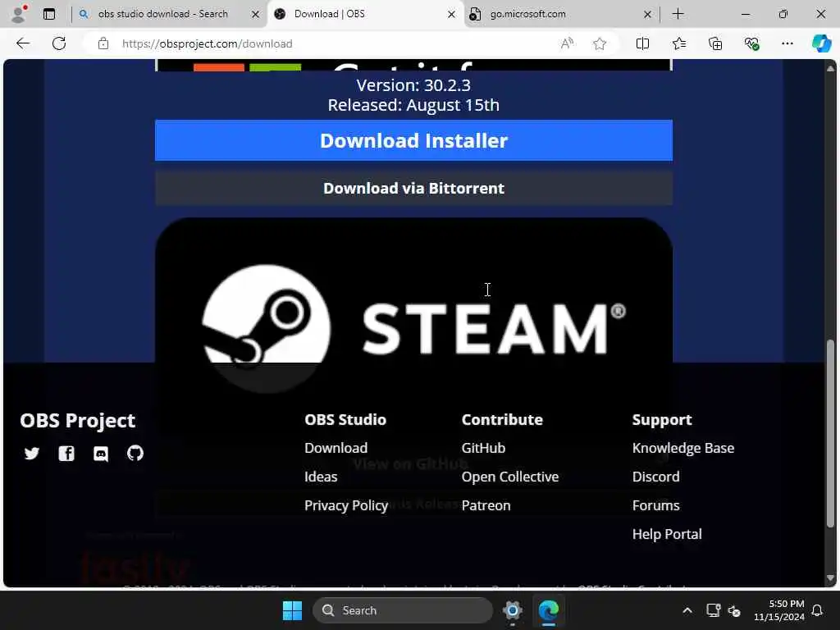Image resolution: width=840 pixels, height=630 pixels.
Task: Open the GitHub icon under OBS Project
Action: 135,453
